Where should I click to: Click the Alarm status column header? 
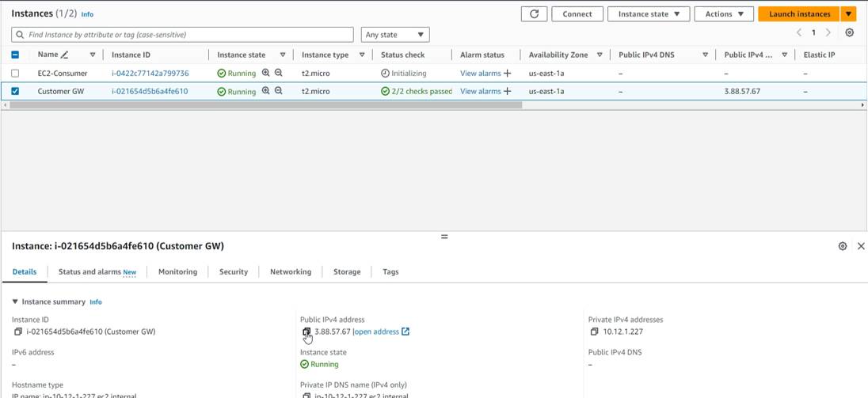pos(482,55)
